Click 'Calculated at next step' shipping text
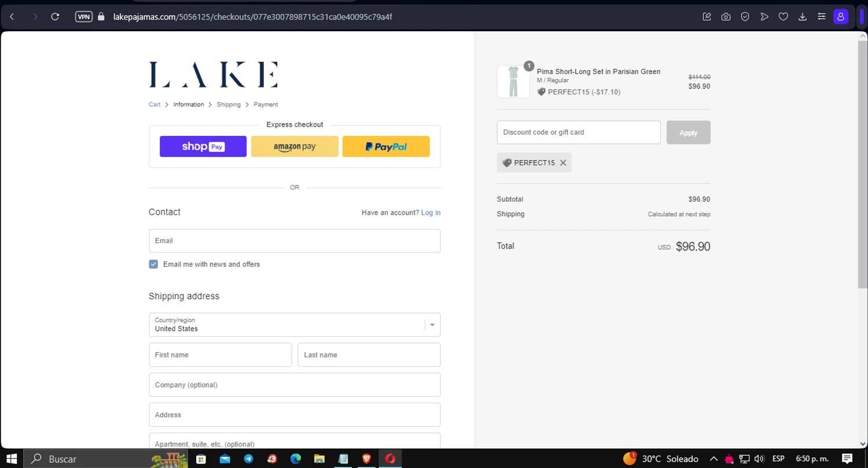 (x=679, y=214)
